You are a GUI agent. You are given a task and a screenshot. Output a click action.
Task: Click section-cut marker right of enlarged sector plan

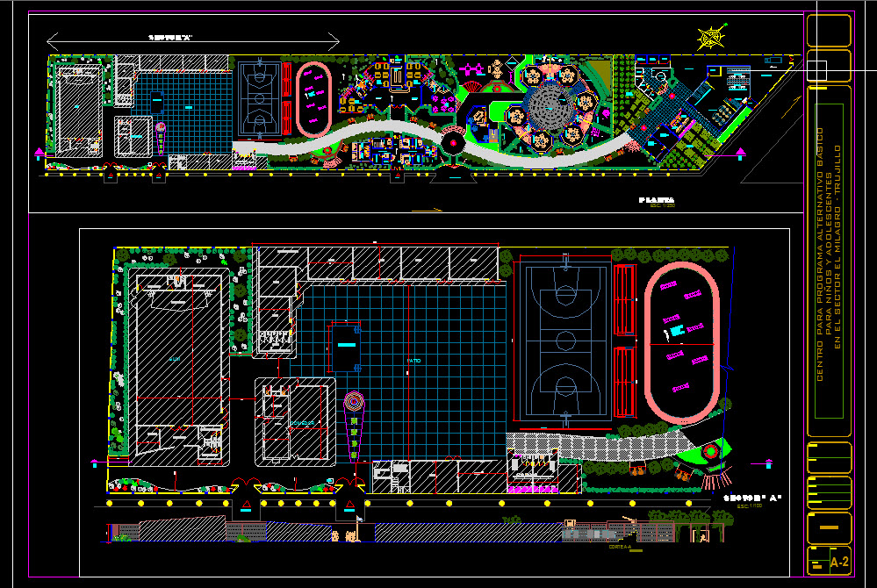(x=768, y=463)
